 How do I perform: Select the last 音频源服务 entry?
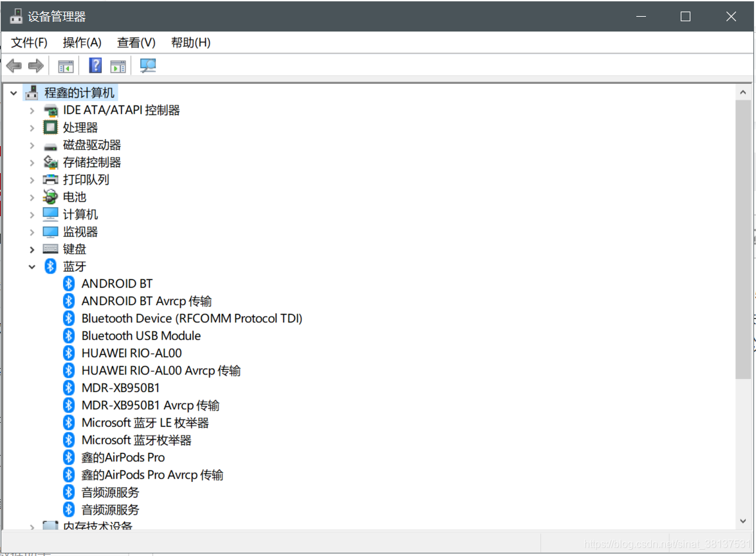[x=111, y=510]
